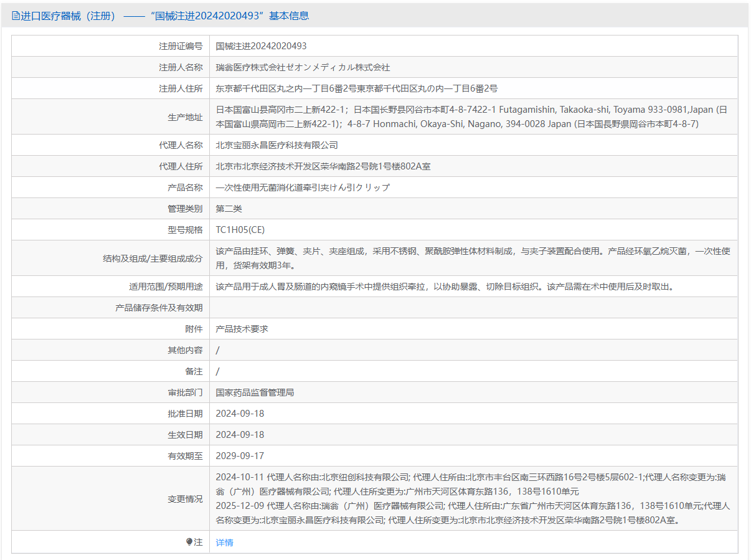
Task: Click the 代理人住所 label
Action: (x=181, y=166)
